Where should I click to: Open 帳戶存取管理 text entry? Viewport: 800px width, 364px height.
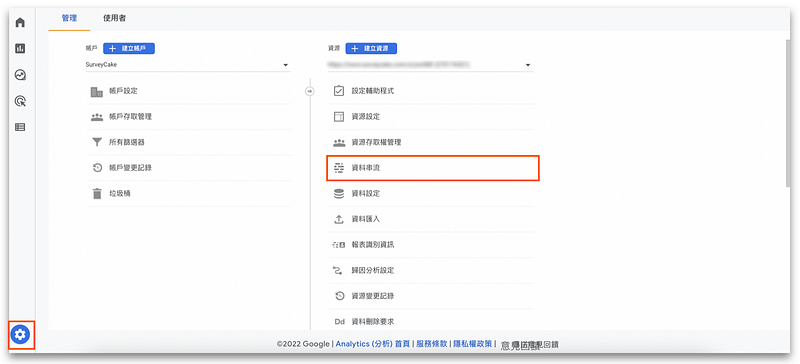[131, 117]
